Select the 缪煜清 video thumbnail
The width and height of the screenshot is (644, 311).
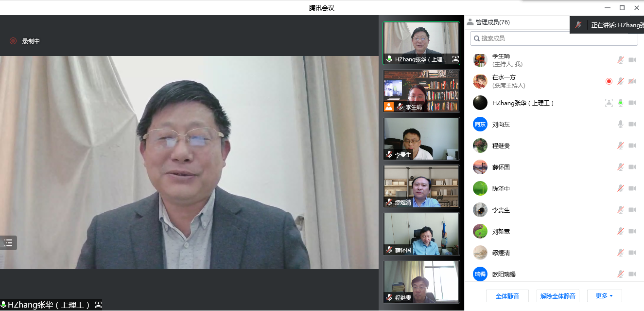tap(421, 186)
